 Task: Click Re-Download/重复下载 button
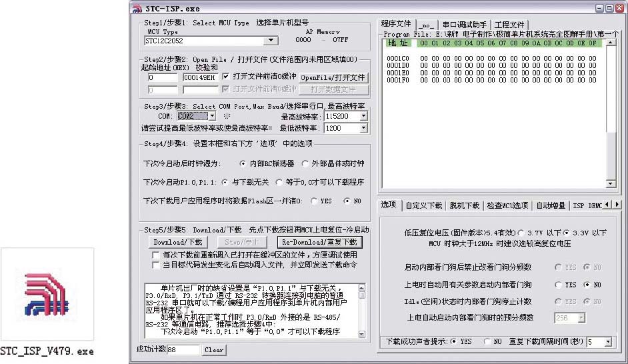coord(319,242)
